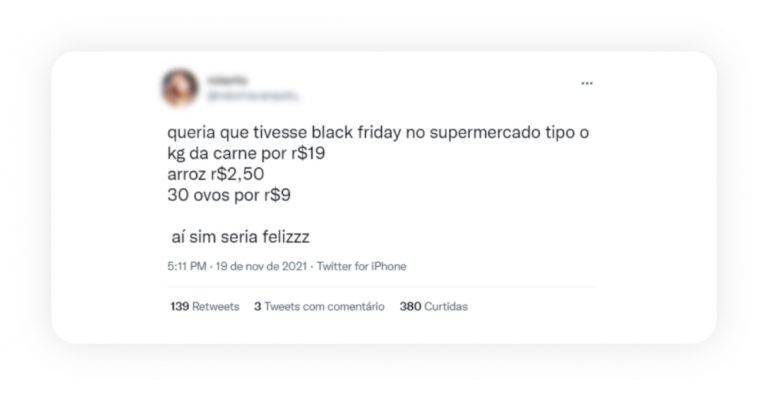Open the blurred display name profile link
The image size is (768, 395).
coord(227,79)
